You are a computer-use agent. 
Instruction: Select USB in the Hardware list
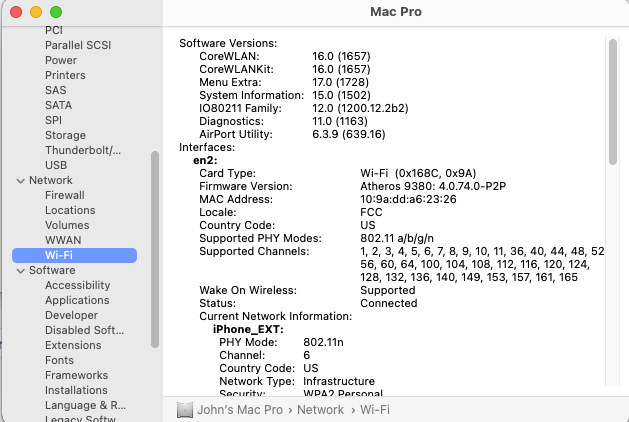pos(56,165)
